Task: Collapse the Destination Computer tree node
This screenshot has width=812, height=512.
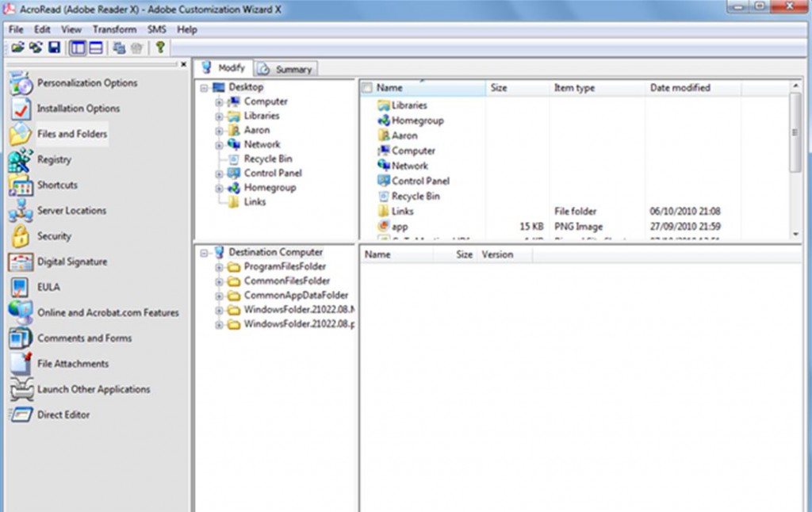Action: pyautogui.click(x=204, y=253)
